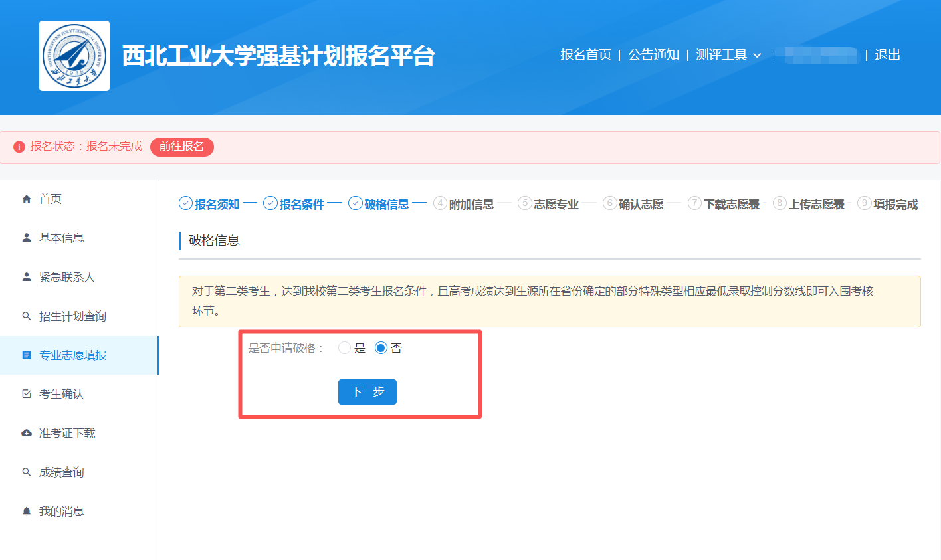Go to 报名首页 in the header
This screenshot has width=941, height=560.
(585, 55)
